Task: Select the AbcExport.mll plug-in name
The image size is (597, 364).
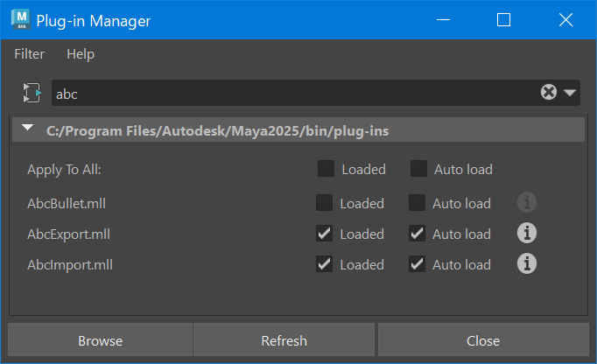Action: [68, 234]
